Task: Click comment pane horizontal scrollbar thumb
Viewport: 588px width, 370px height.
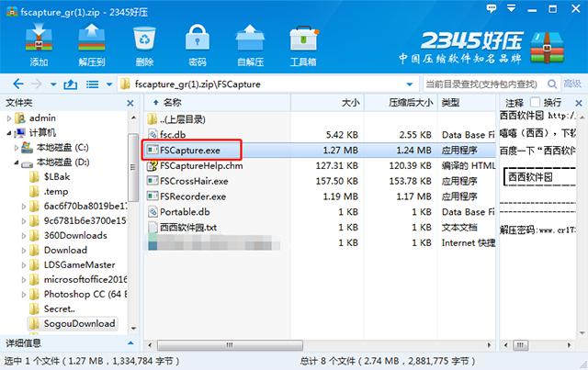Action: pyautogui.click(x=521, y=345)
